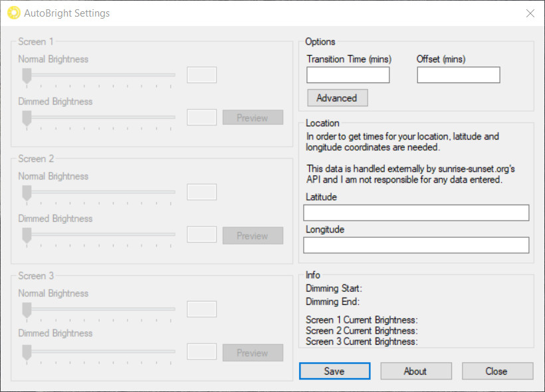Image resolution: width=545 pixels, height=392 pixels.
Task: Focus the Transition Time input field
Action: pos(348,74)
